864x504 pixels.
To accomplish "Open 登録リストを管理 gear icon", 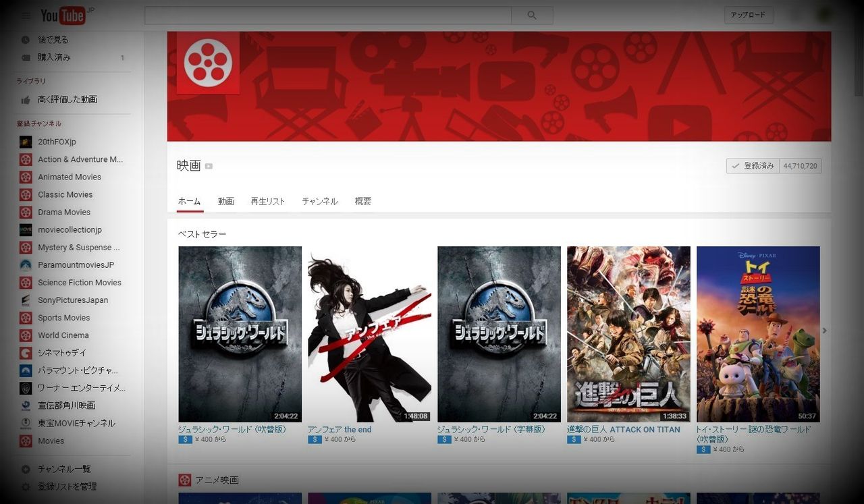I will click(x=26, y=486).
